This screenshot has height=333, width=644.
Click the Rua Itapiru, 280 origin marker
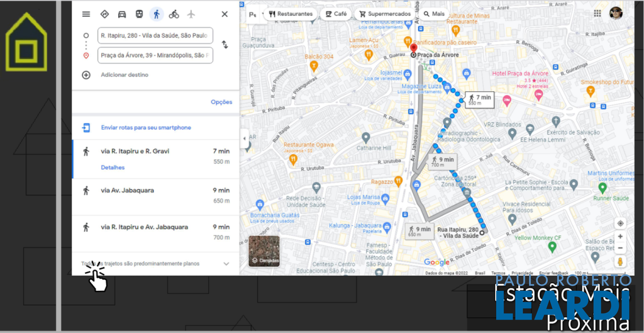(482, 232)
